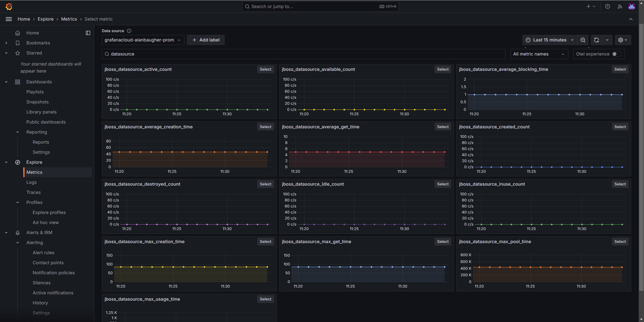644x322 pixels.
Task: Open Playlists in the sidebar
Action: 35,92
